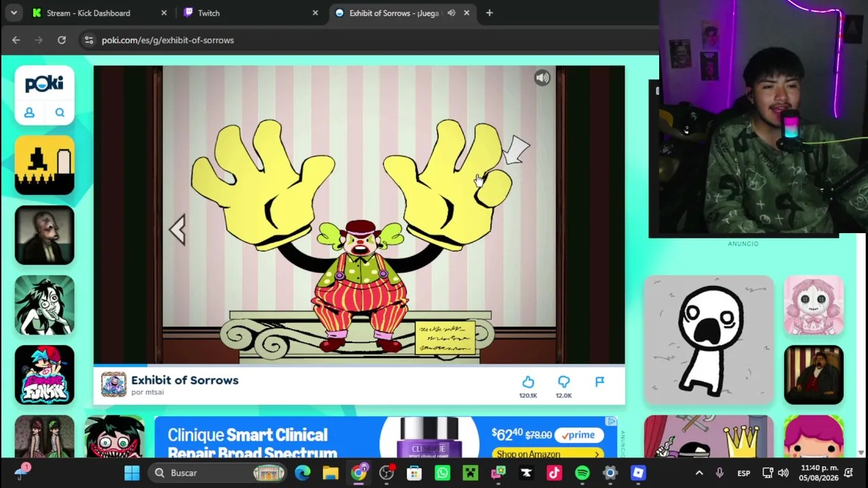Reload the Poki page
This screenshot has height=488, width=868.
[x=62, y=40]
